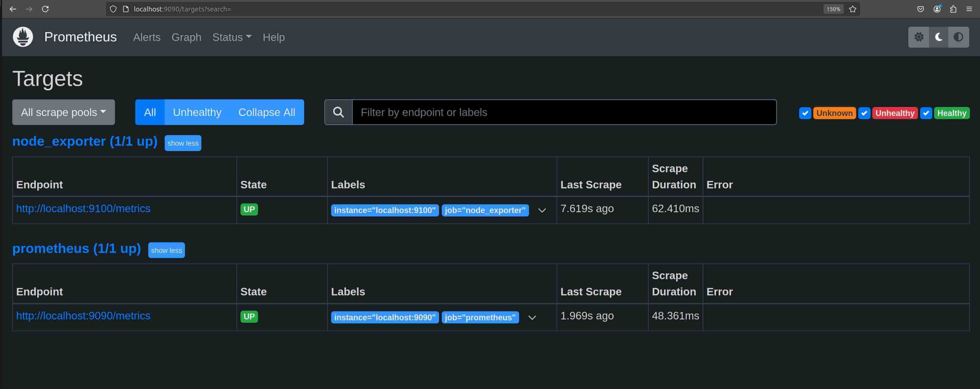Enable dark theme via the moon icon
980x389 pixels.
click(x=938, y=37)
